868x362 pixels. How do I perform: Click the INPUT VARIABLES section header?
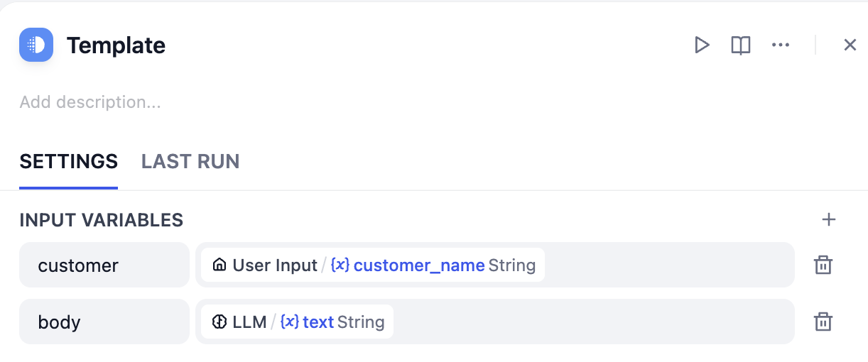102,220
